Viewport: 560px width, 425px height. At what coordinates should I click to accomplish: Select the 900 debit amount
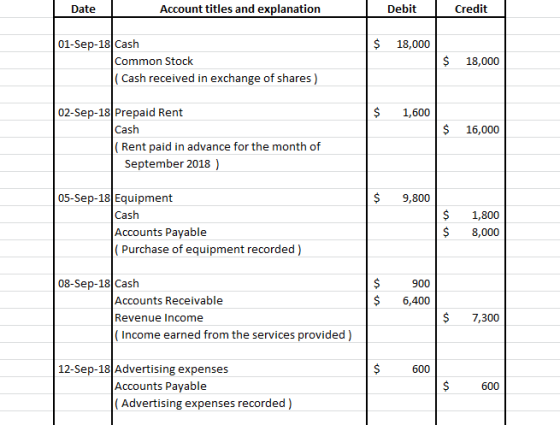[421, 284]
